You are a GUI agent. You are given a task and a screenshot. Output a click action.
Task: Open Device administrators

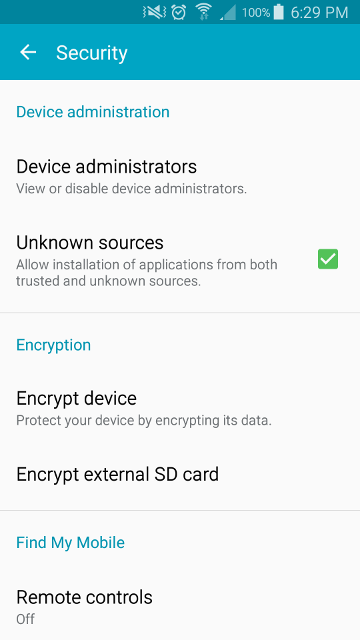pos(180,176)
